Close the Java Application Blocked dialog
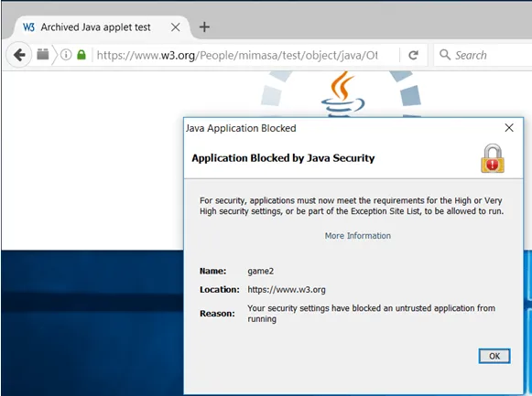 coord(509,128)
